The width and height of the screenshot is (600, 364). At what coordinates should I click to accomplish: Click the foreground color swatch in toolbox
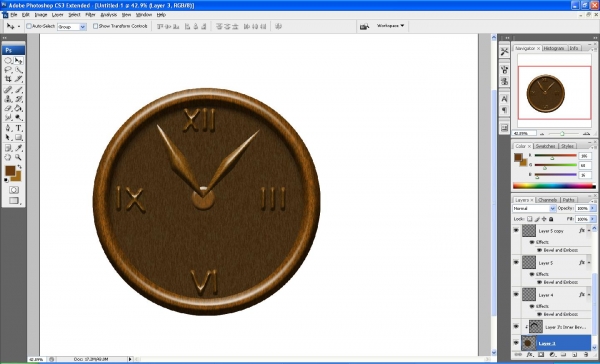tap(10, 171)
